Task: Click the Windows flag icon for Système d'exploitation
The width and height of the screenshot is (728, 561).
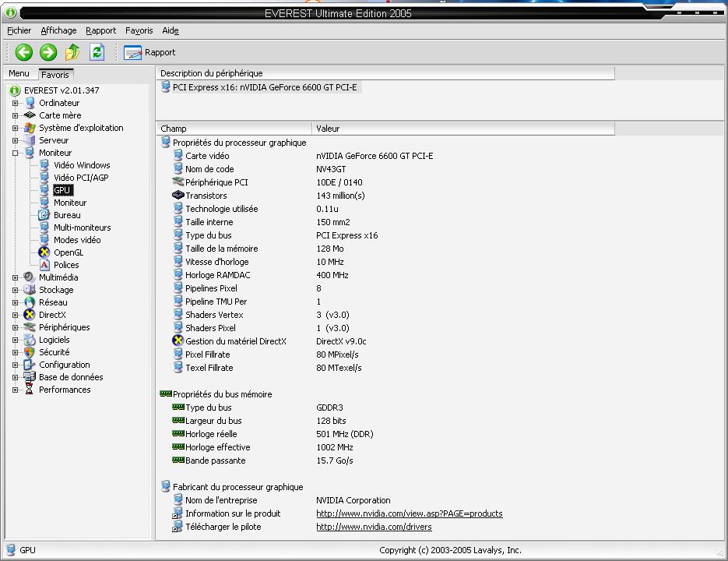Action: [x=30, y=128]
